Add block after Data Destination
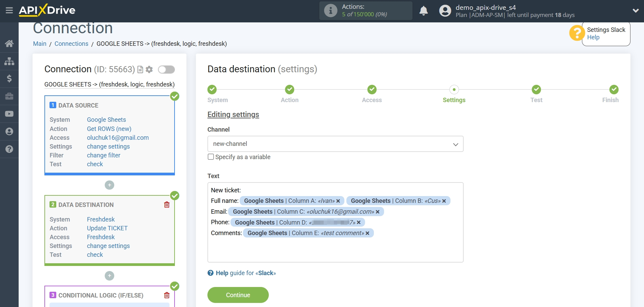The height and width of the screenshot is (307, 644). [x=109, y=275]
